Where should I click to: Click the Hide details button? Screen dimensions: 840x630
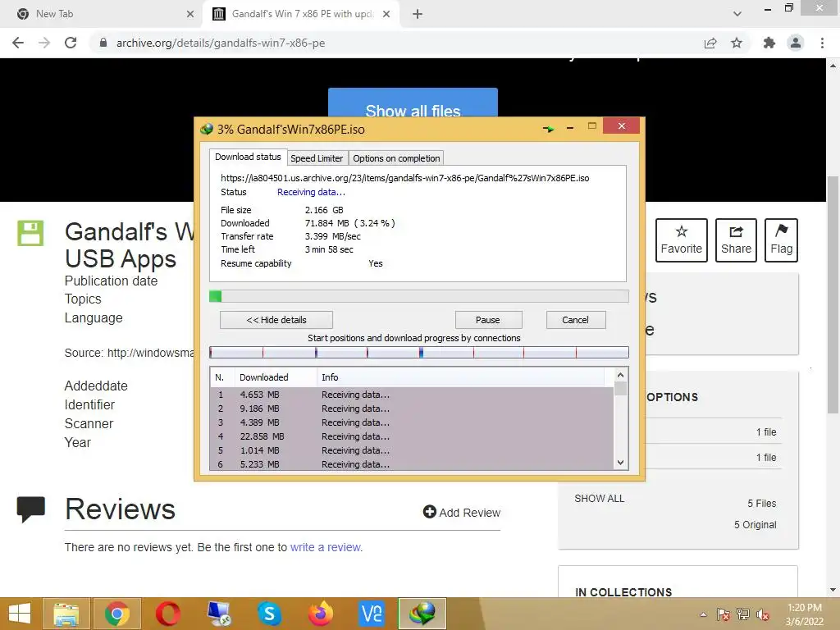[x=276, y=320]
